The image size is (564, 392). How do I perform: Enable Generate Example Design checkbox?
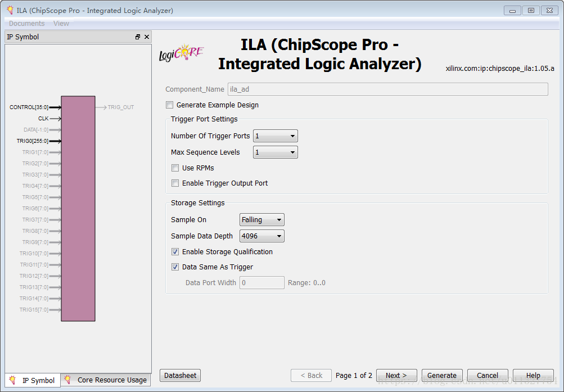[169, 105]
